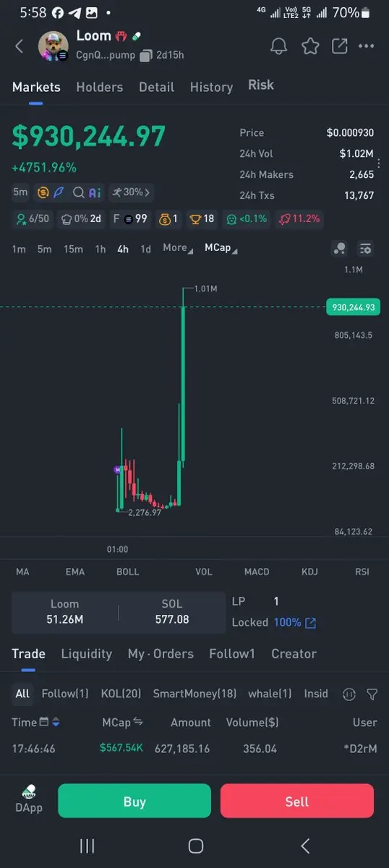389x868 pixels.
Task: Tap the notification bell icon
Action: point(278,46)
